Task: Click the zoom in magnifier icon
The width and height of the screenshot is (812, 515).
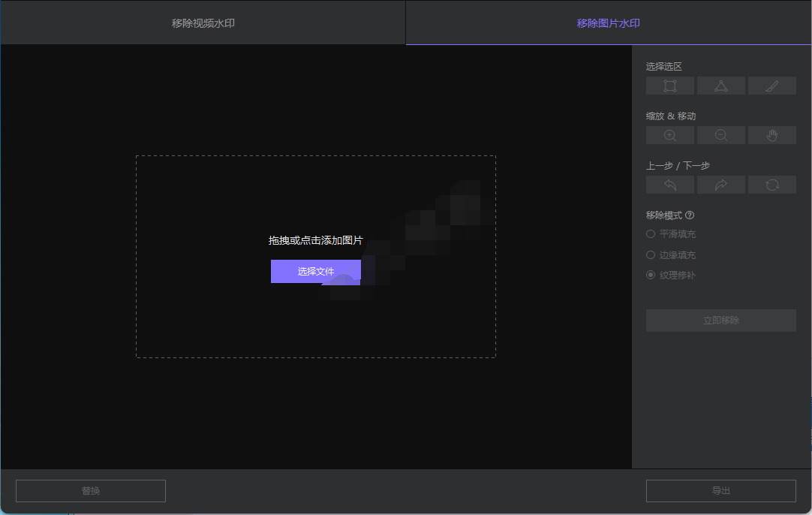Action: click(x=669, y=136)
